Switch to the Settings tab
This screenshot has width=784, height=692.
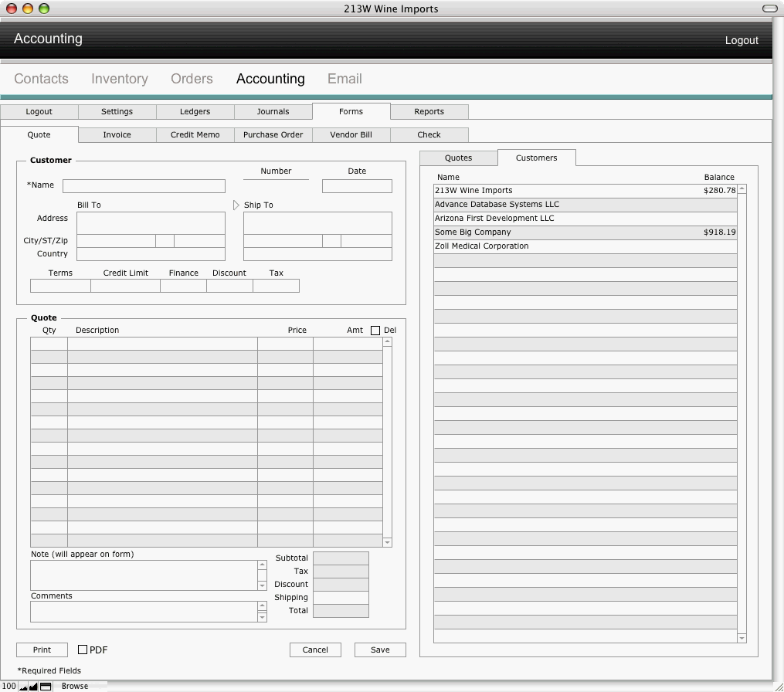pyautogui.click(x=117, y=111)
